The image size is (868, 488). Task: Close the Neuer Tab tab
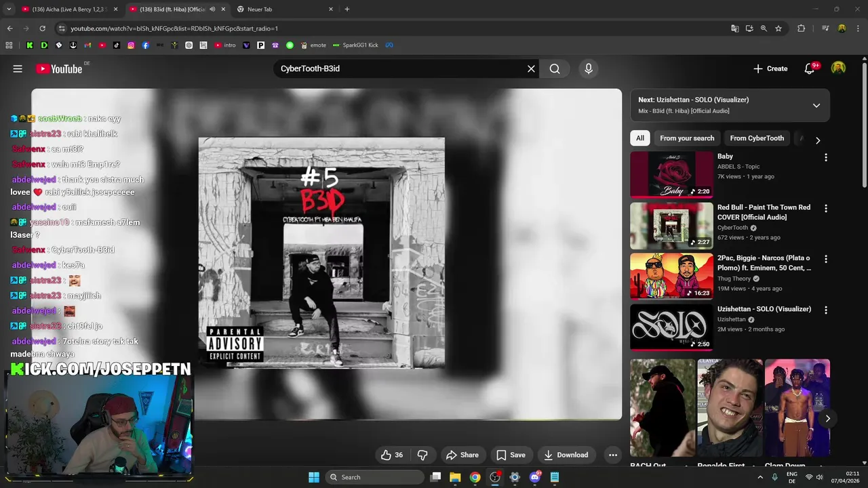point(331,9)
